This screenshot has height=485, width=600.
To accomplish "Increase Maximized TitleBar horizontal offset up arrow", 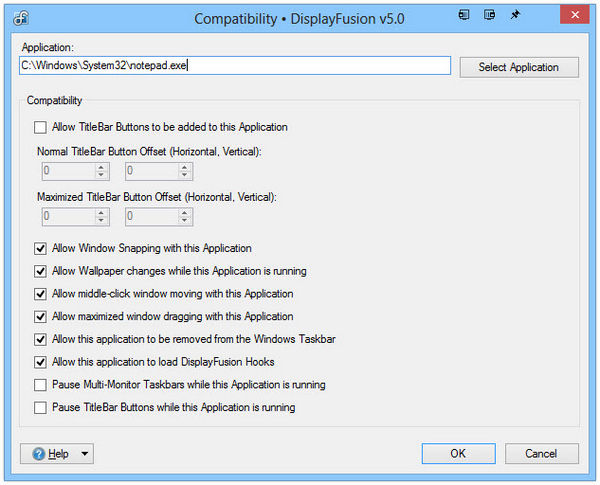I will point(101,213).
